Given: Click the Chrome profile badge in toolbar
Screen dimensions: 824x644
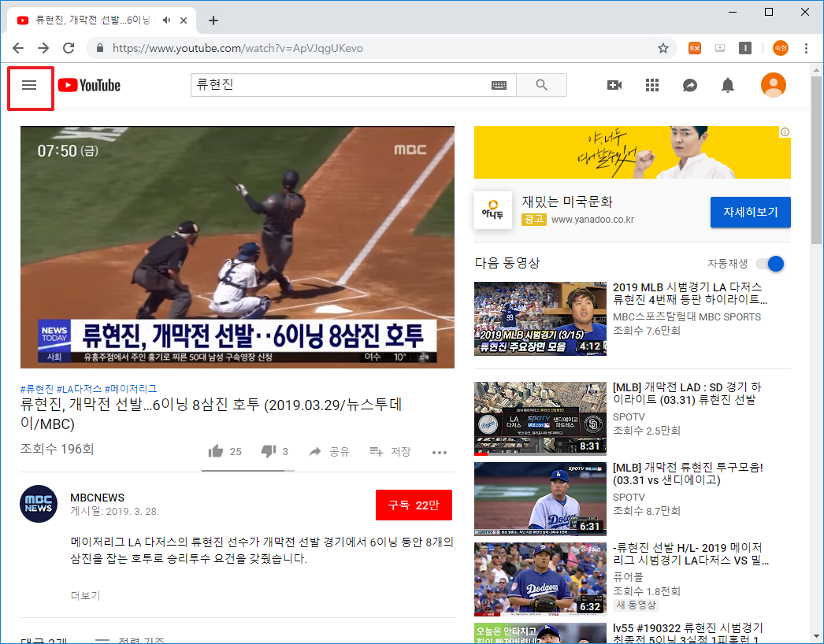Looking at the screenshot, I should pyautogui.click(x=781, y=48).
